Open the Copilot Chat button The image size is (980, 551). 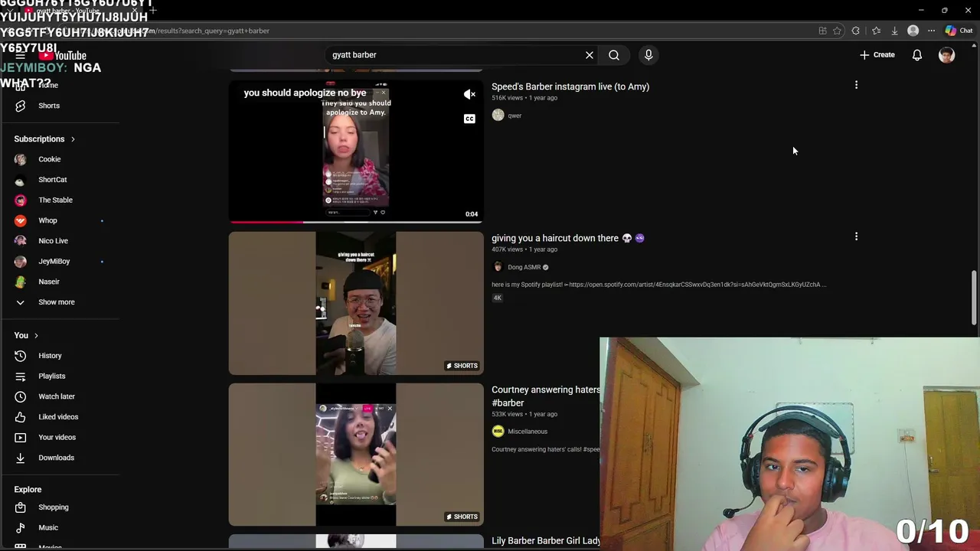coord(959,31)
